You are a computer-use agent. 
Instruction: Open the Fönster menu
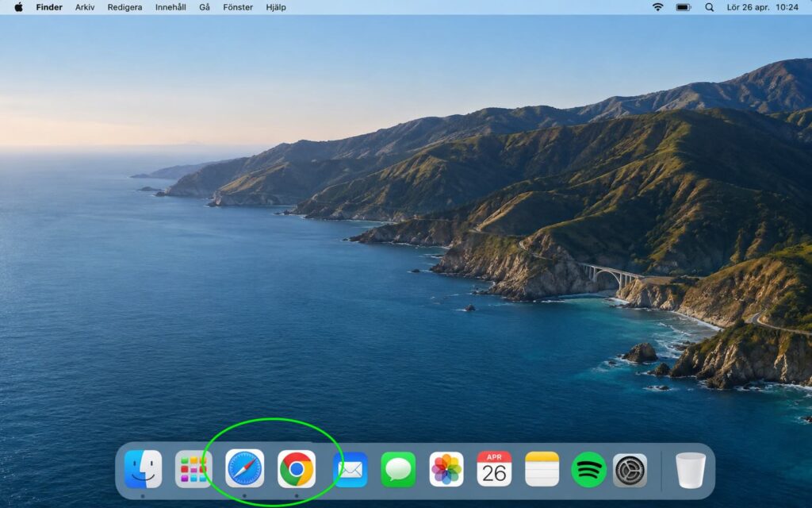point(238,7)
